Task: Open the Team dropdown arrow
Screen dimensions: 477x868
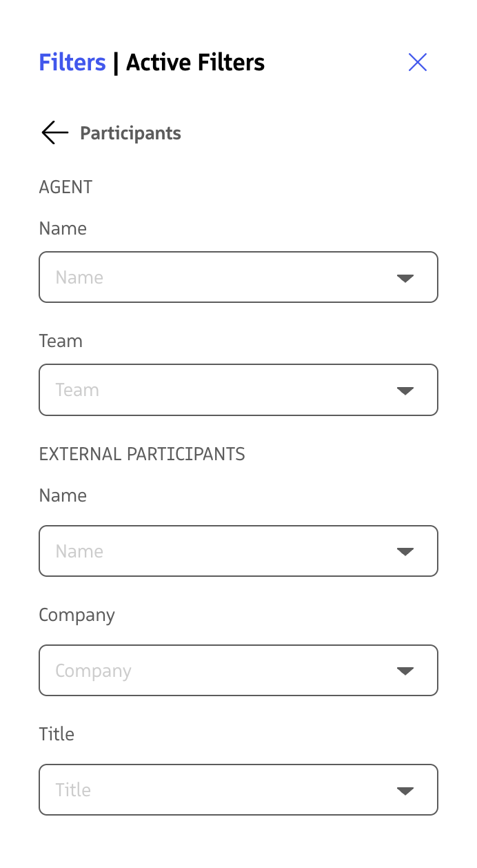Action: click(x=405, y=391)
